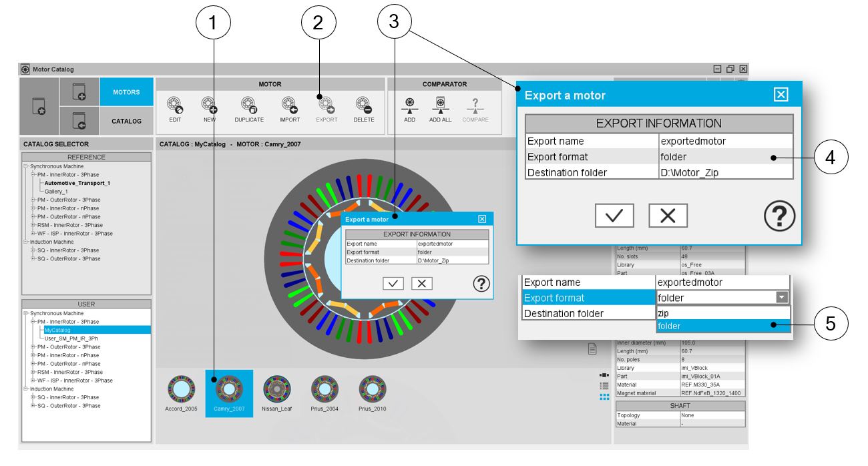Open the Export format dropdown arrow
The image size is (868, 466).
[782, 298]
